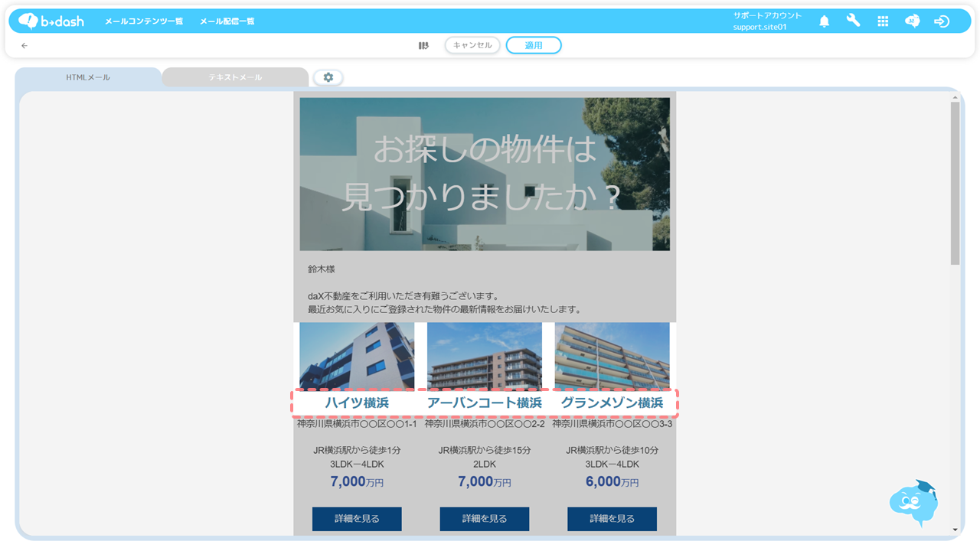
Task: Click the layout board icon beside Cancel
Action: pos(423,46)
